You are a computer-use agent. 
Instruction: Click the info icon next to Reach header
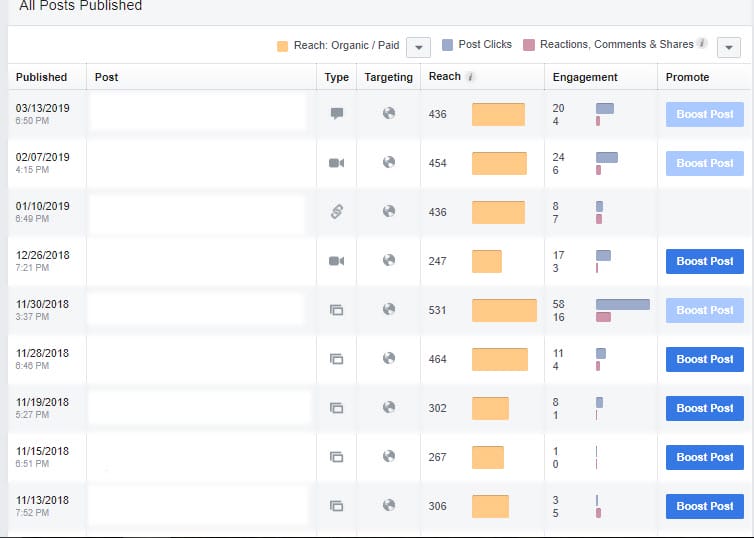click(x=471, y=77)
